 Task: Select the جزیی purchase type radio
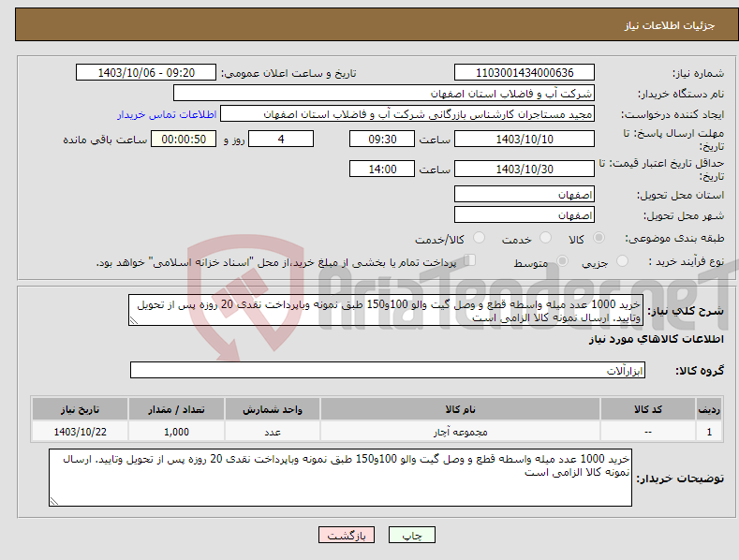tap(622, 260)
